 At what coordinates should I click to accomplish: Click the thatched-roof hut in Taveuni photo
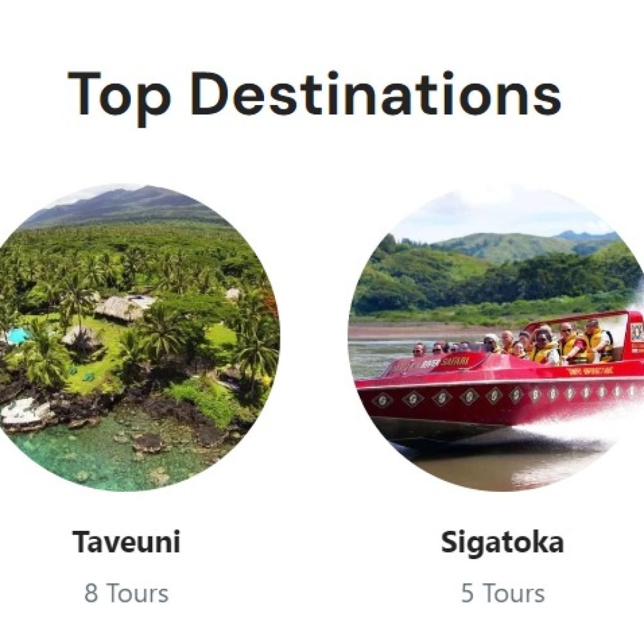(x=123, y=306)
